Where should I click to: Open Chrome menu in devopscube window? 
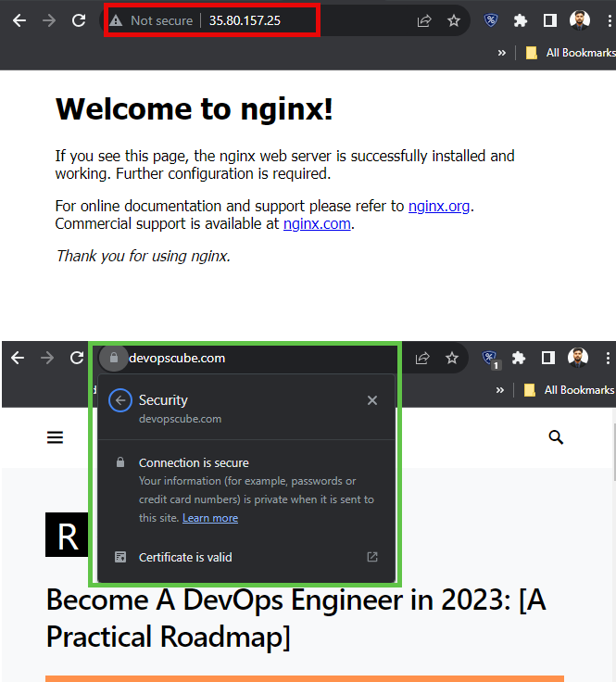coord(608,358)
